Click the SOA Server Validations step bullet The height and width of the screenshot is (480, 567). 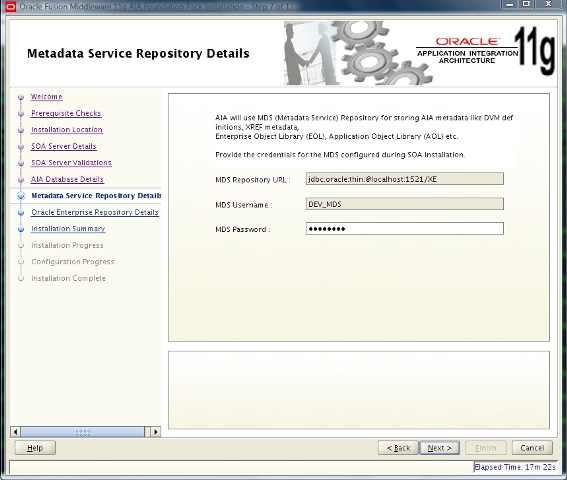[x=21, y=163]
